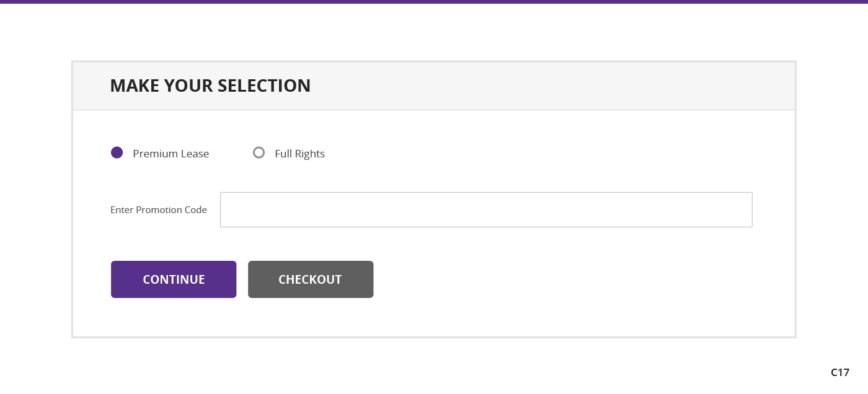Image resolution: width=868 pixels, height=394 pixels.
Task: Click the text box beside Enter Promotion Code
Action: click(486, 209)
